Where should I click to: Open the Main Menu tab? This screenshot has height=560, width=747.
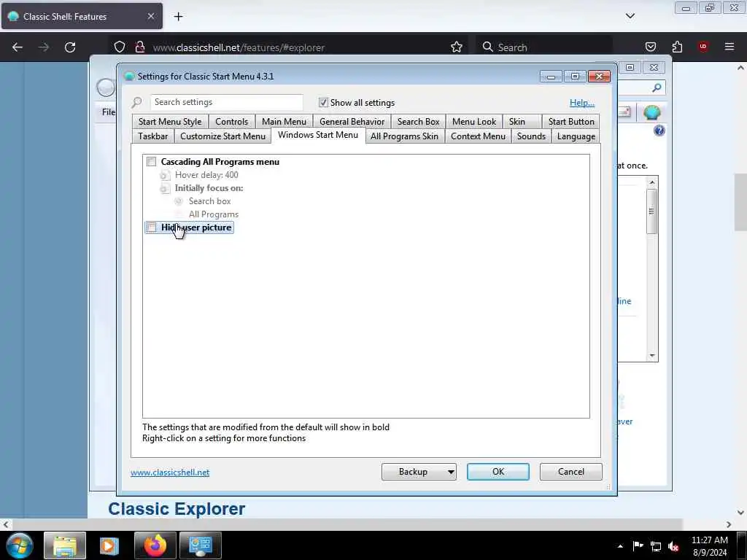click(284, 122)
